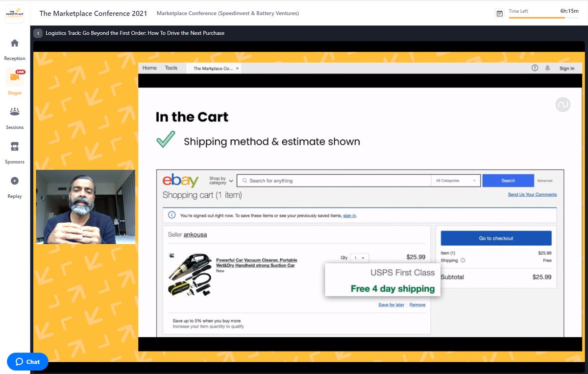This screenshot has height=374, width=588.
Task: Click the 6h:15m time remaining text
Action: (x=569, y=11)
